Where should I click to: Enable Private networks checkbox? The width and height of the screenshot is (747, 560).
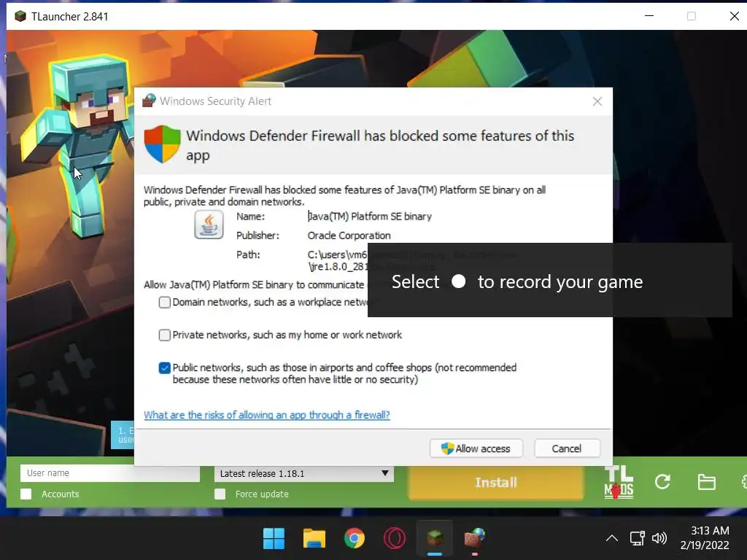pos(164,335)
